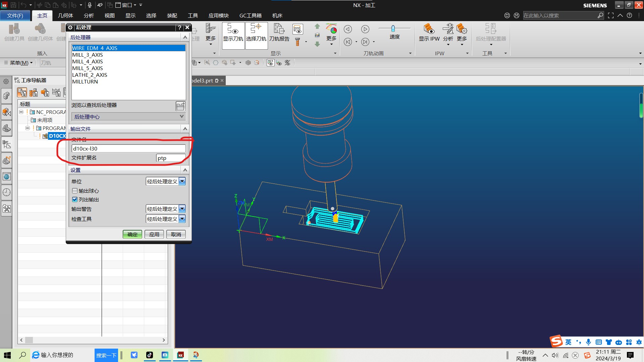Viewport: 644px width, 362px height.
Task: Click 文件名 input field for d10cx-l30
Action: [x=128, y=148]
